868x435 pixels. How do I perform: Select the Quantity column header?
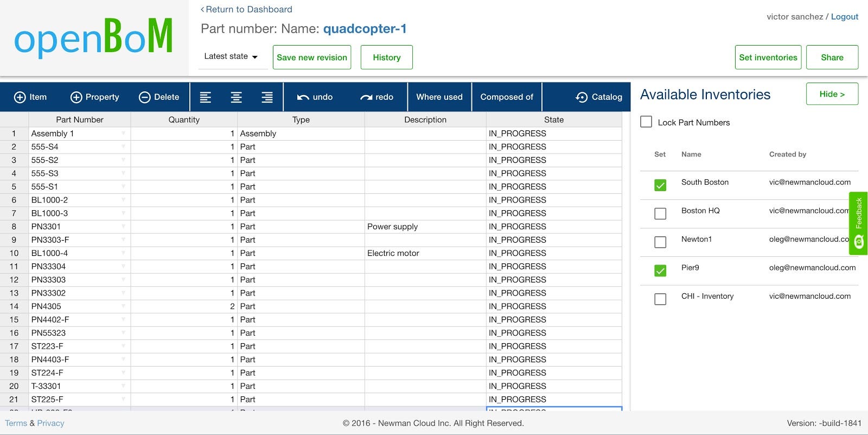[184, 119]
